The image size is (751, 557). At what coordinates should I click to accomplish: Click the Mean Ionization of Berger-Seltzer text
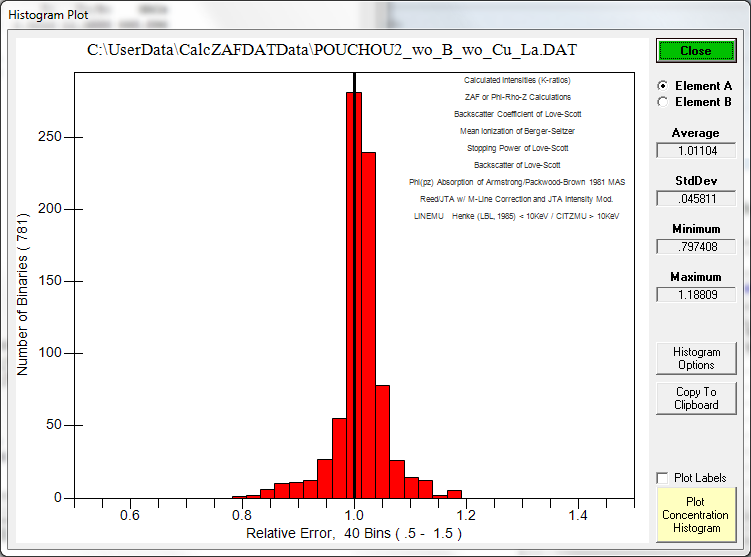pos(517,131)
